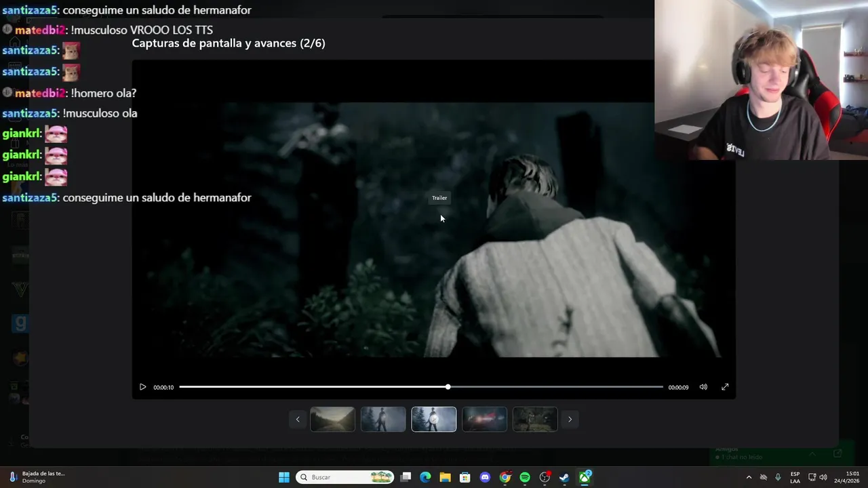This screenshot has width=868, height=488.
Task: Show hidden system tray icons
Action: click(749, 477)
